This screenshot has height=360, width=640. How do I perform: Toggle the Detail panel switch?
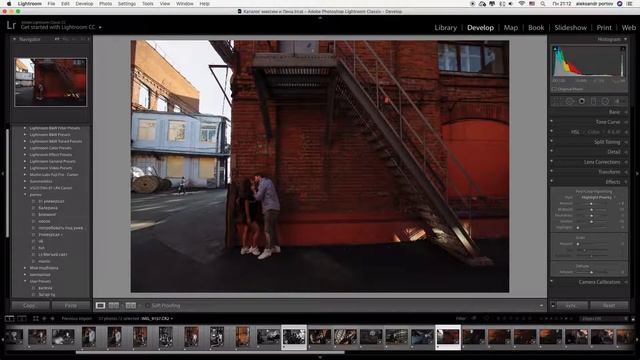pos(551,152)
